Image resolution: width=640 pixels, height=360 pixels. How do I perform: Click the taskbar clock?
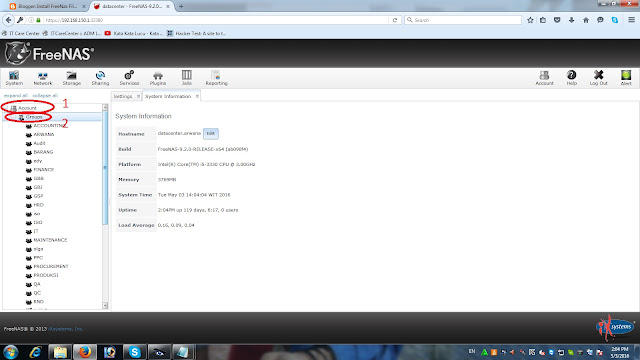[x=620, y=353]
